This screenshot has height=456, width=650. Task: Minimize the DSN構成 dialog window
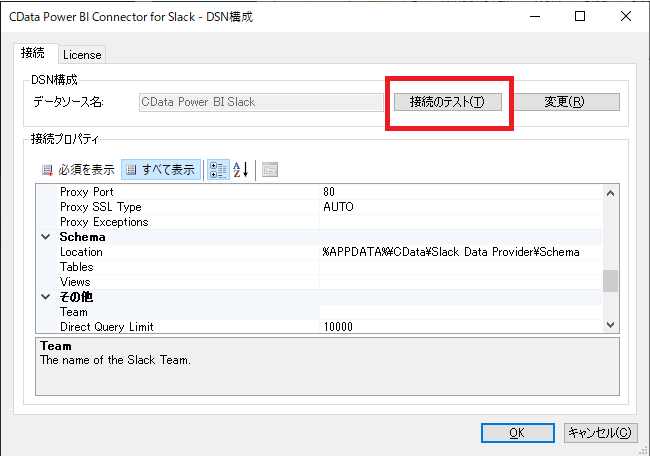click(535, 16)
